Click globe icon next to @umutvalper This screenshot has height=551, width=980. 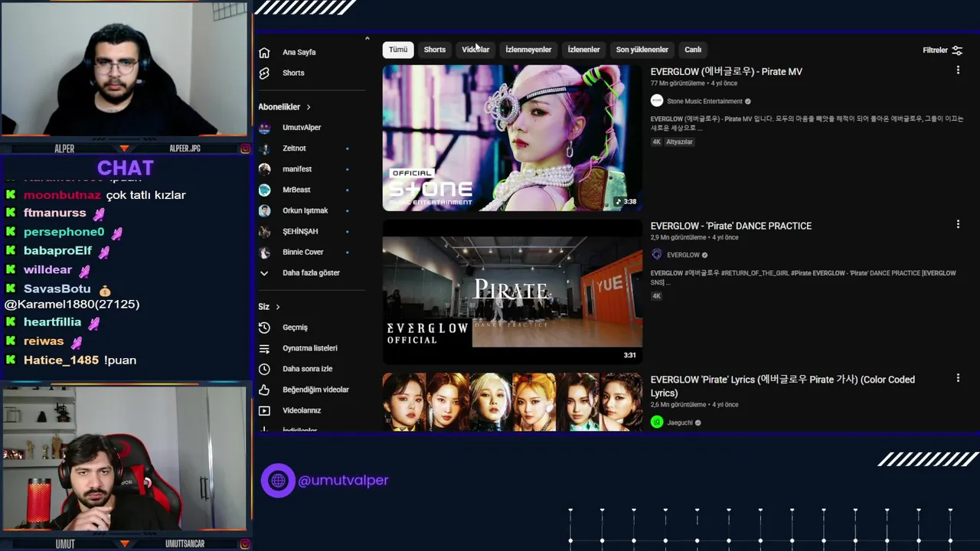click(278, 481)
